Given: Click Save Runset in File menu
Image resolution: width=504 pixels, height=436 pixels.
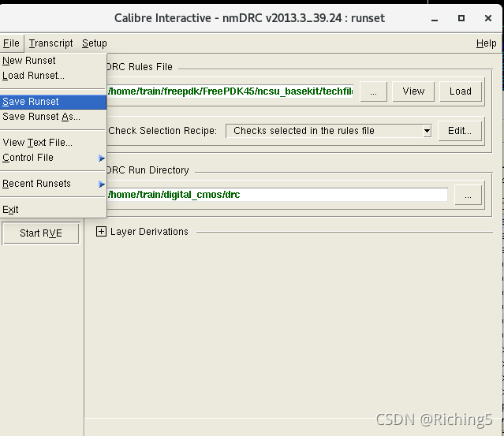Looking at the screenshot, I should click(31, 102).
